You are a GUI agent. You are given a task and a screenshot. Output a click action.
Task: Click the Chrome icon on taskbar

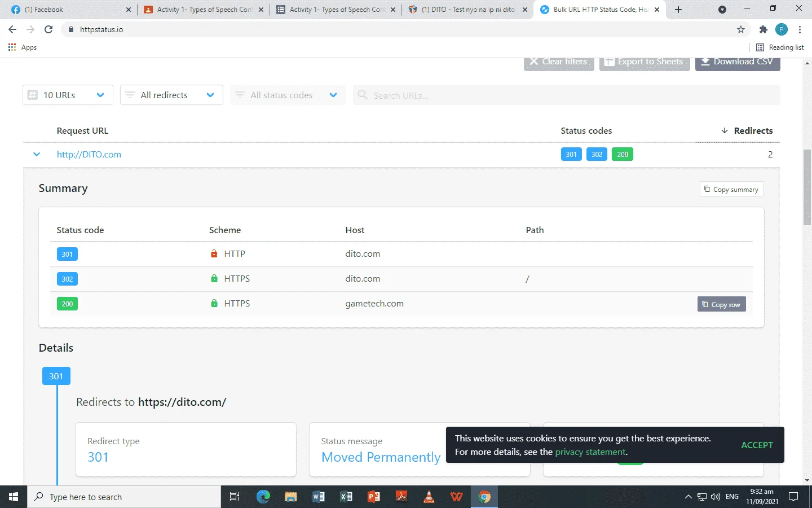(x=484, y=497)
